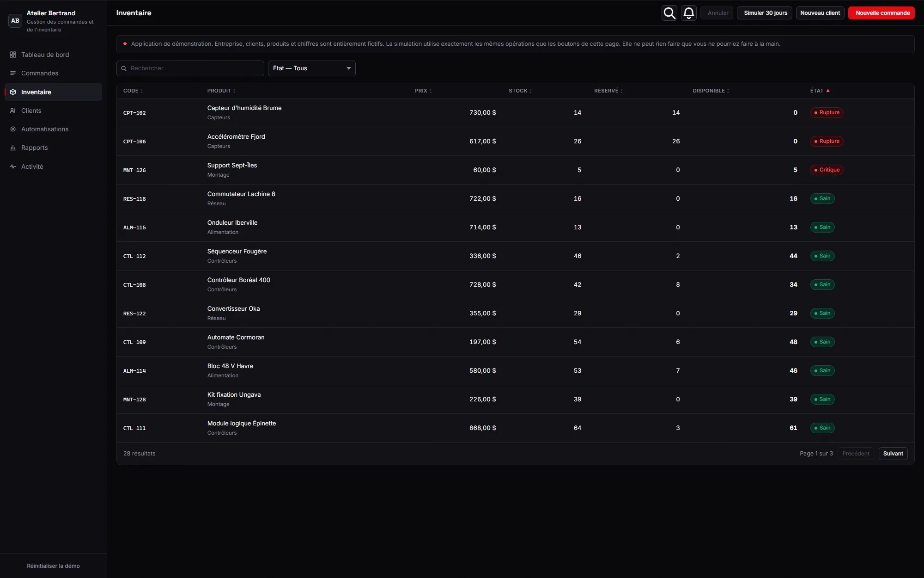Click the Nouveau client button
Image resolution: width=924 pixels, height=578 pixels.
click(820, 13)
